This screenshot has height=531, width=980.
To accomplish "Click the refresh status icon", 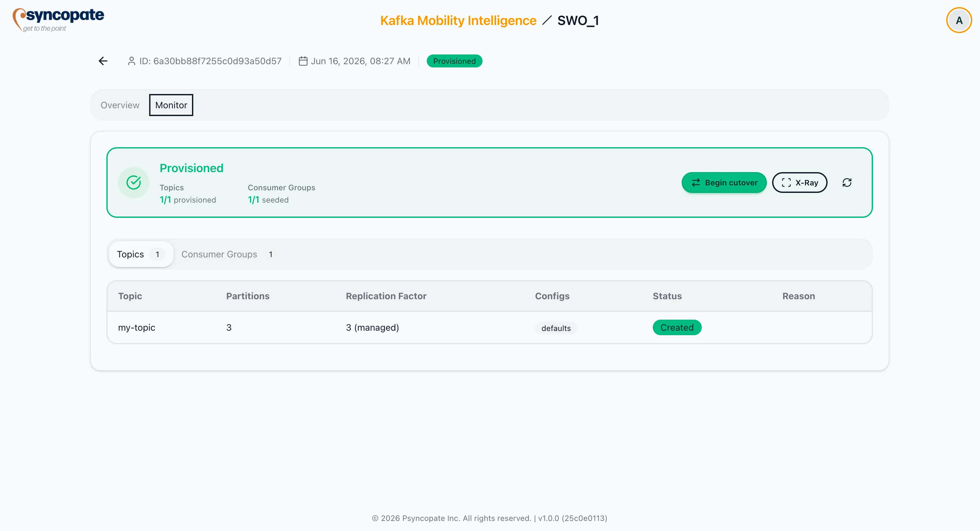I will tap(847, 183).
